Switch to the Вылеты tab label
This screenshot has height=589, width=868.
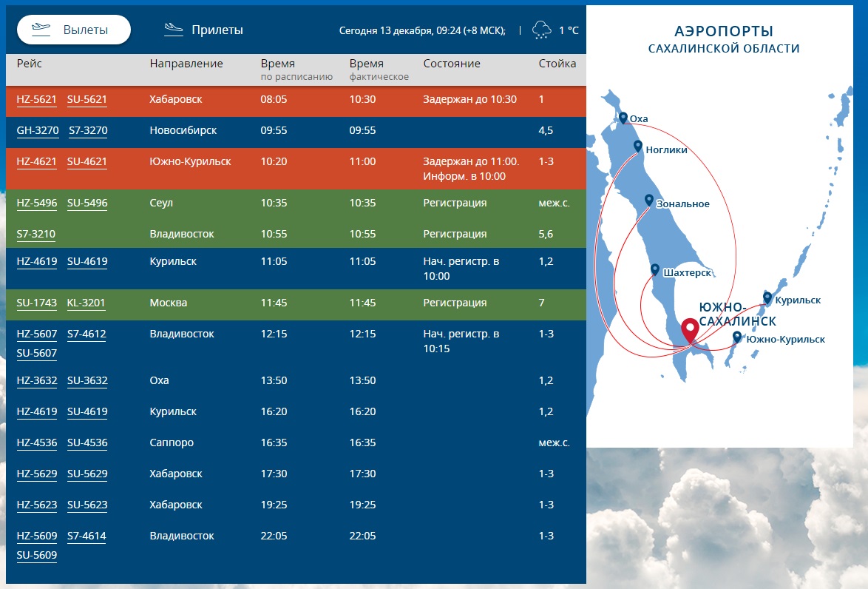click(x=86, y=30)
